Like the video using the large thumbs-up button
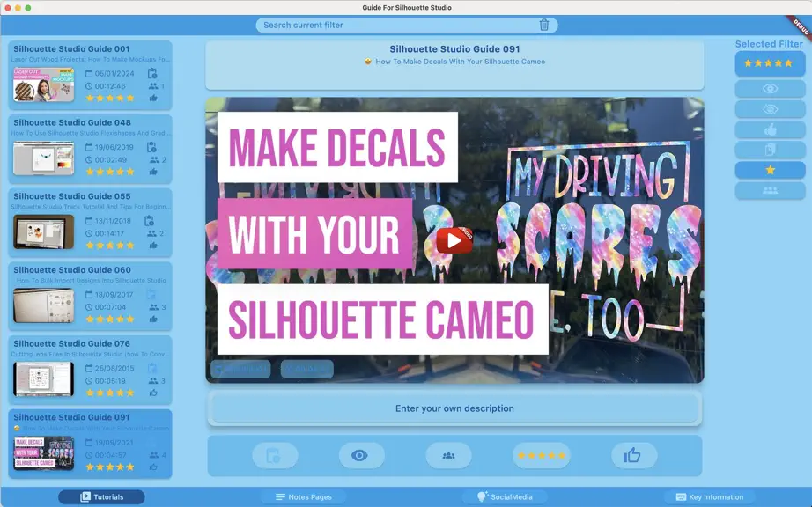Viewport: 812px width, 507px height. (x=633, y=455)
